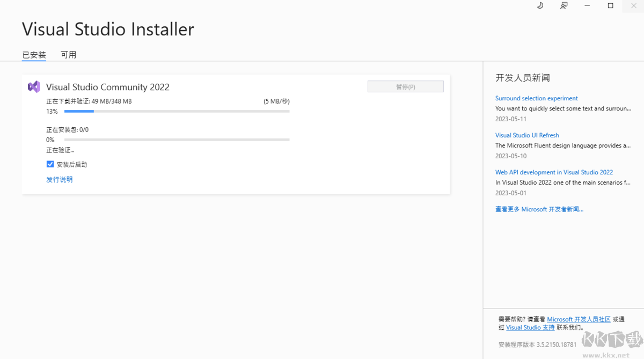Open Microsoft 开发人员社区 link

579,319
